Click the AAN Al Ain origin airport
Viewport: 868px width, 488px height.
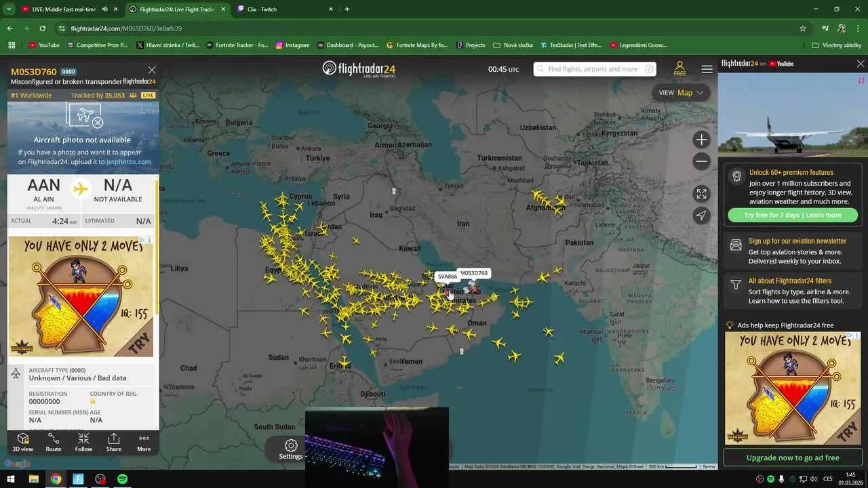click(x=43, y=190)
